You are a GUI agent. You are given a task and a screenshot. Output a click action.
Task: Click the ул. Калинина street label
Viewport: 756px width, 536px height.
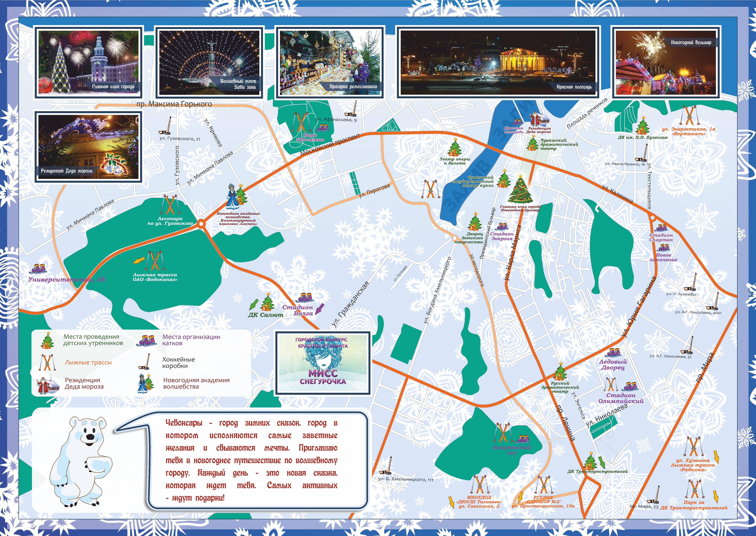(x=617, y=194)
